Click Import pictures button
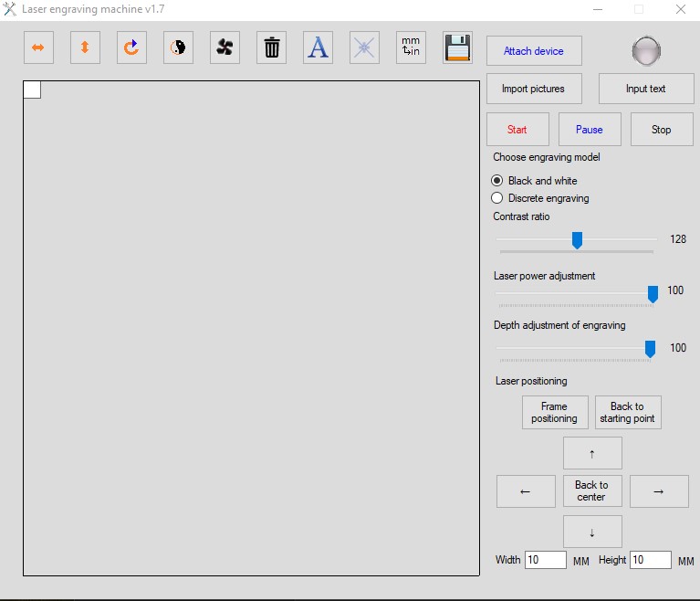This screenshot has height=601, width=700. [x=534, y=89]
